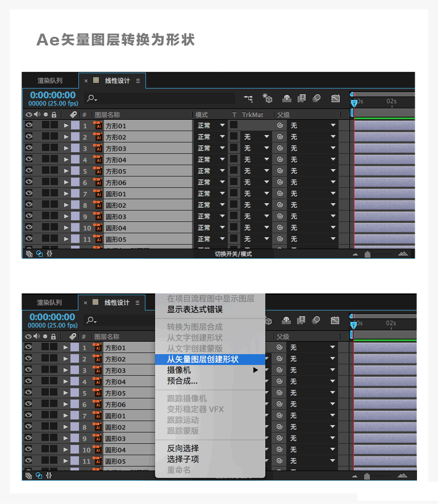
Task: Click parent pick whip for 方形03 in bottom panel
Action: (x=280, y=370)
